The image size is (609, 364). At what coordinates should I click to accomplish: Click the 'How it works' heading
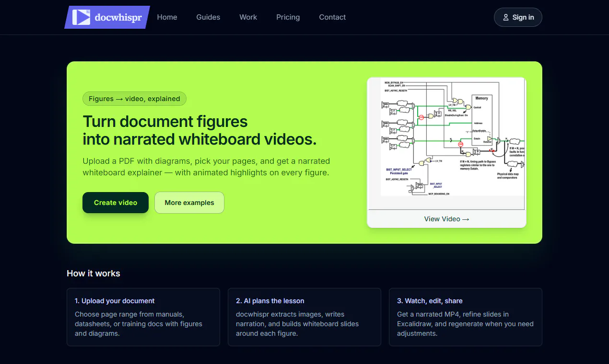point(94,273)
